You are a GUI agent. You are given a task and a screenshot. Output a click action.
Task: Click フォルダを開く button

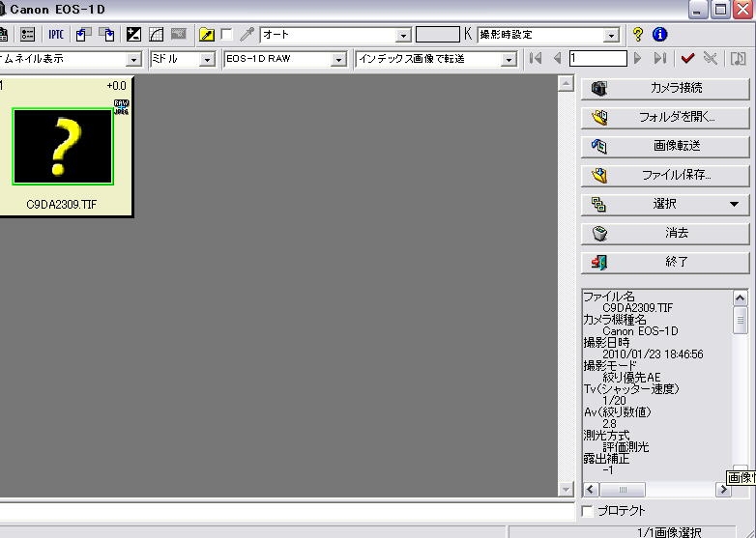(665, 117)
